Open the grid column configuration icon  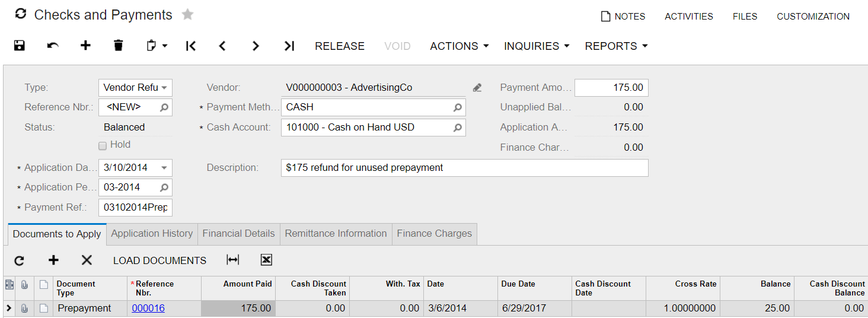(x=9, y=285)
